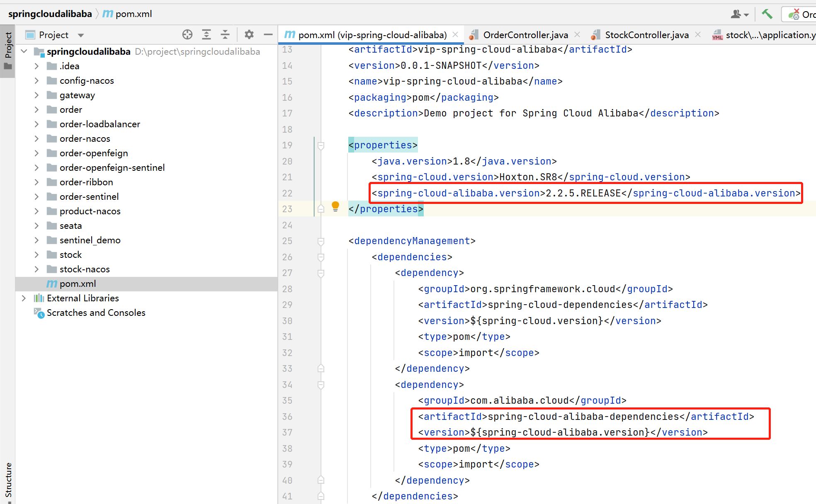Click the intention lightbulb on line 23
The height and width of the screenshot is (504, 816).
coord(335,206)
